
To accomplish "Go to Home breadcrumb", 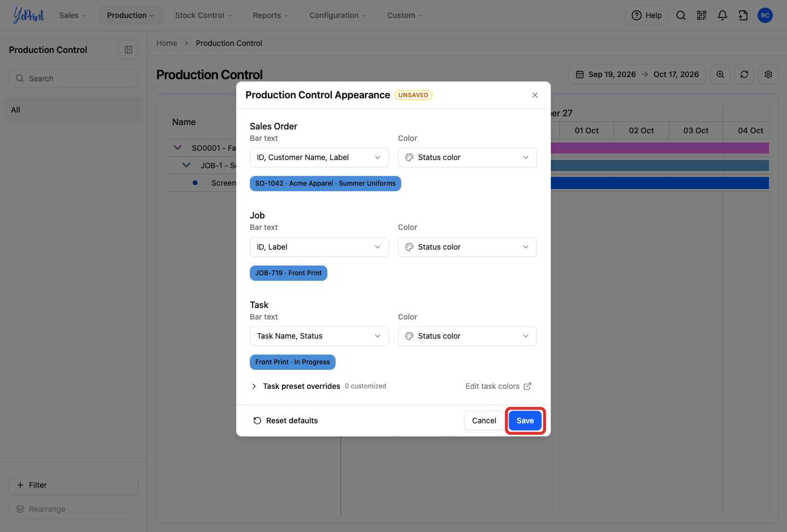I will tap(167, 43).
